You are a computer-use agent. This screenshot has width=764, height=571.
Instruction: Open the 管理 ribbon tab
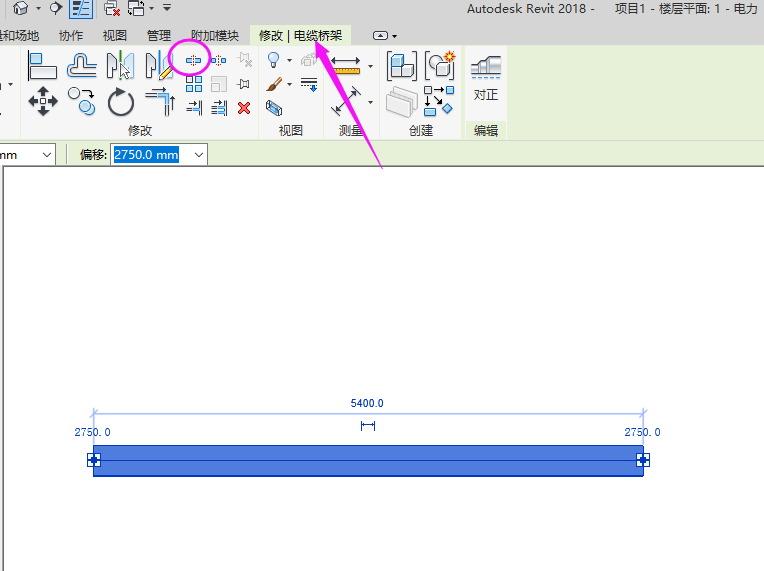pyautogui.click(x=159, y=36)
